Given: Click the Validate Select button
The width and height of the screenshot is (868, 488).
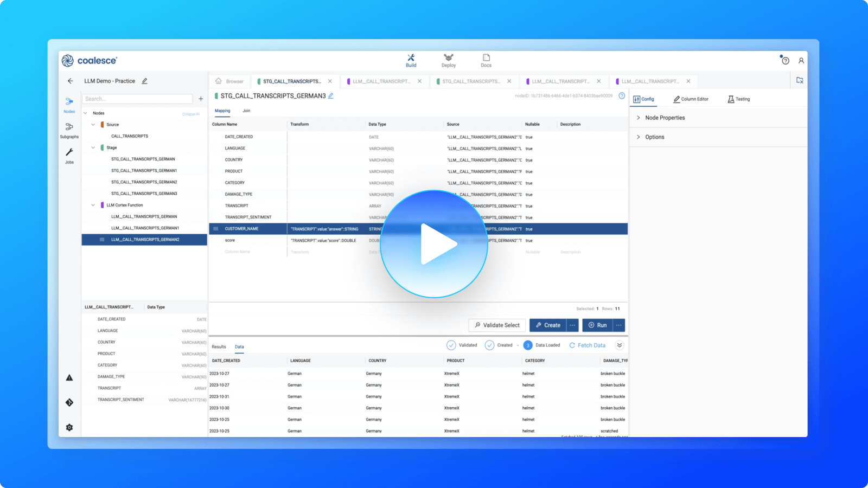Looking at the screenshot, I should click(497, 325).
